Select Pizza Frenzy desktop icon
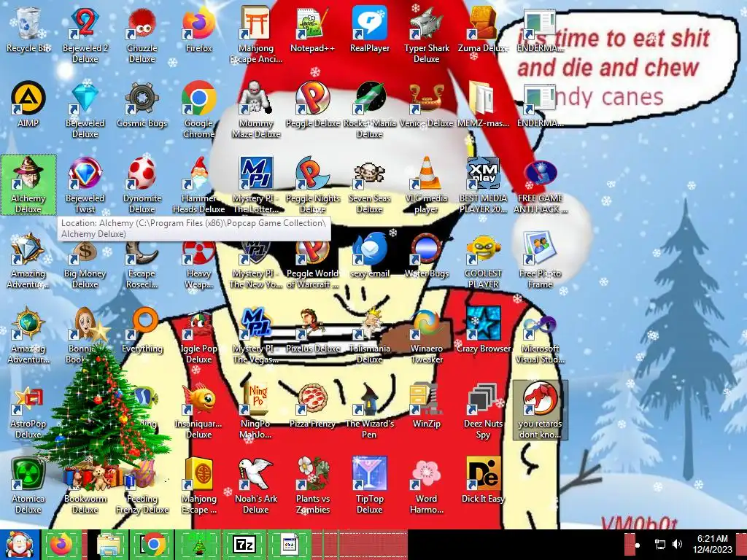The image size is (747, 560). coord(312,405)
